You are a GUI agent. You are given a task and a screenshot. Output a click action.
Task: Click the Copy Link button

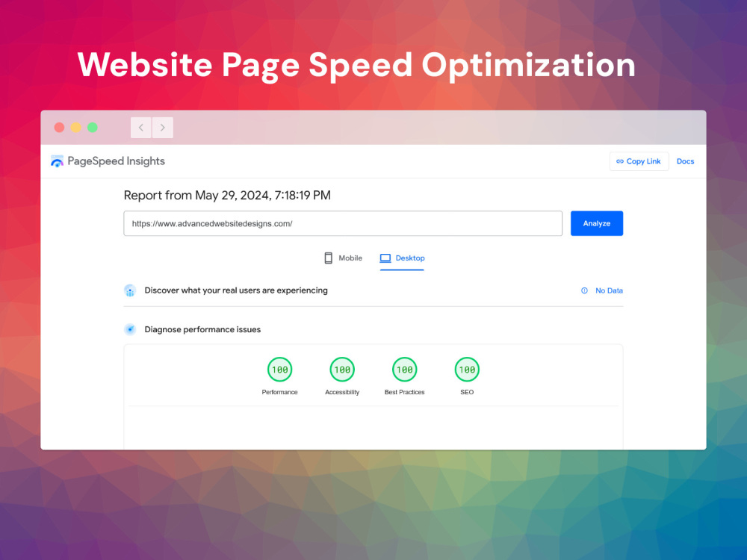639,161
